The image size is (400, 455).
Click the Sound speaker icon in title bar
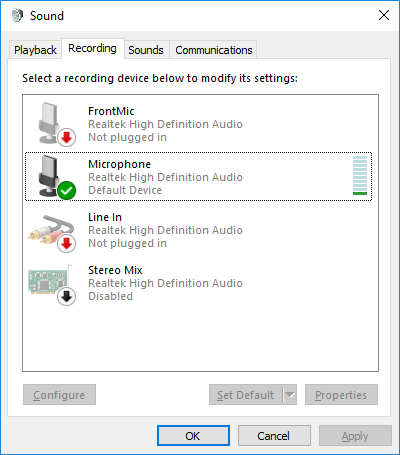[x=17, y=15]
